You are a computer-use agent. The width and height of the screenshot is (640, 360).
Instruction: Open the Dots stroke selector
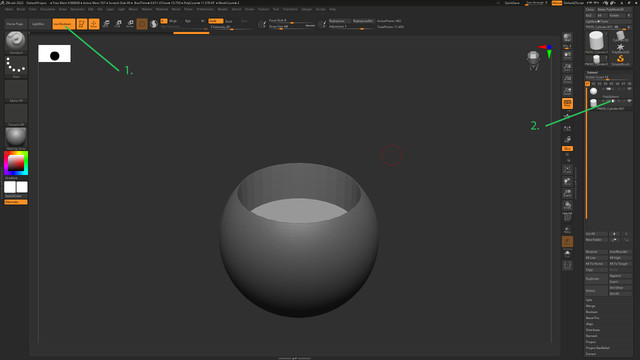[16, 65]
